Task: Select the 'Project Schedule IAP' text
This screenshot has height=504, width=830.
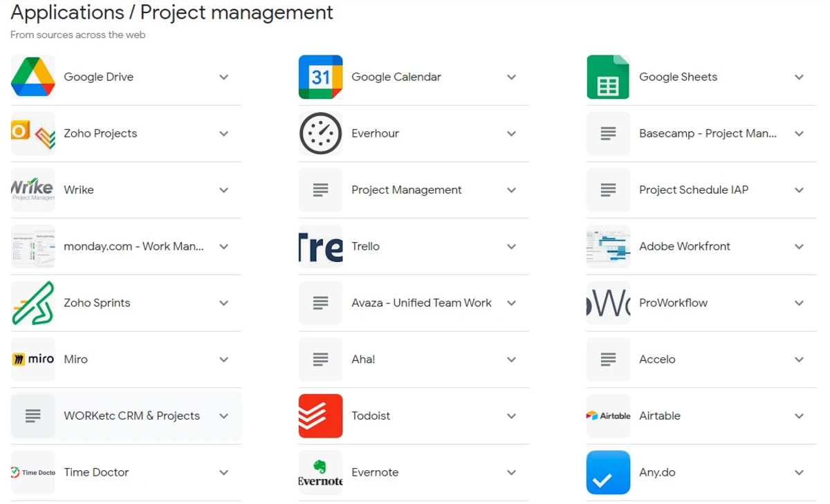Action: click(x=694, y=190)
